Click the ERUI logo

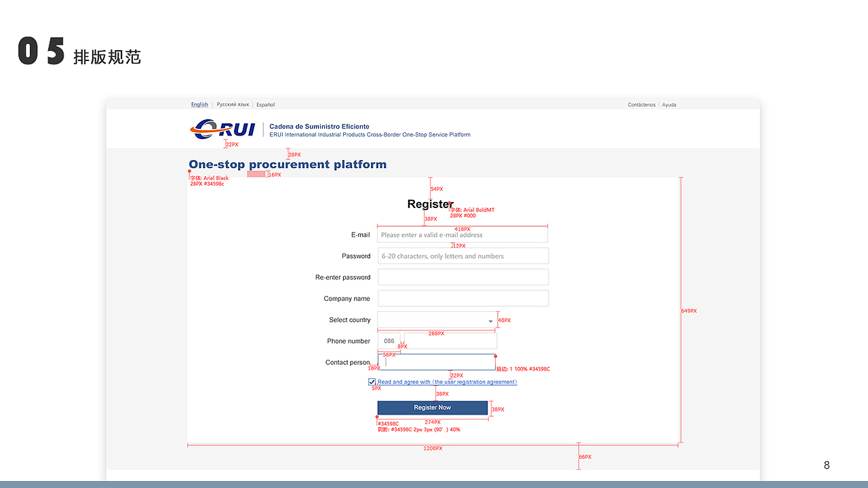(x=223, y=129)
